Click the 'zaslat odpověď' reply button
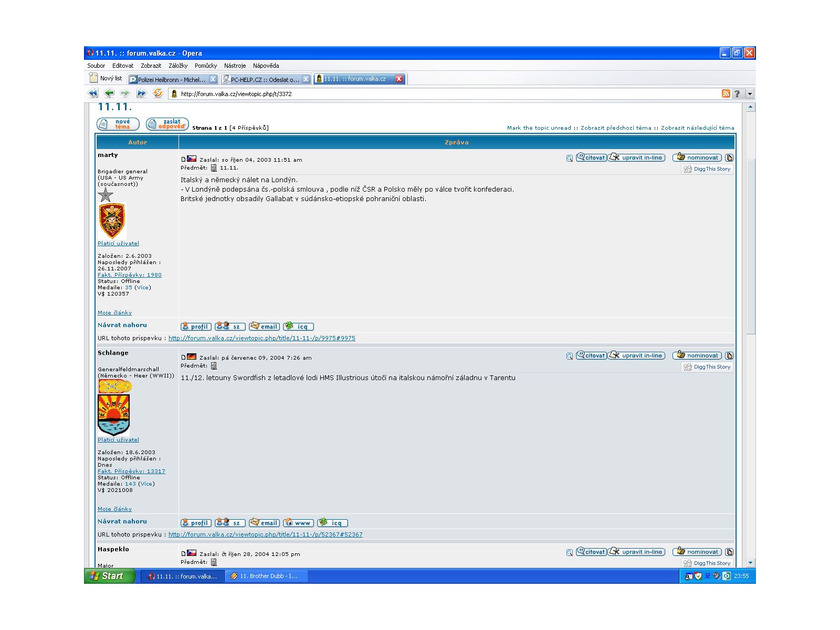This screenshot has height=630, width=840. point(167,124)
